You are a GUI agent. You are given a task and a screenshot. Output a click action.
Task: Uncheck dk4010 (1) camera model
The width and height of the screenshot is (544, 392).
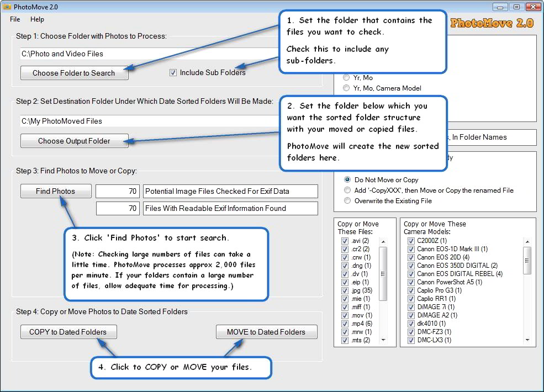pos(411,324)
